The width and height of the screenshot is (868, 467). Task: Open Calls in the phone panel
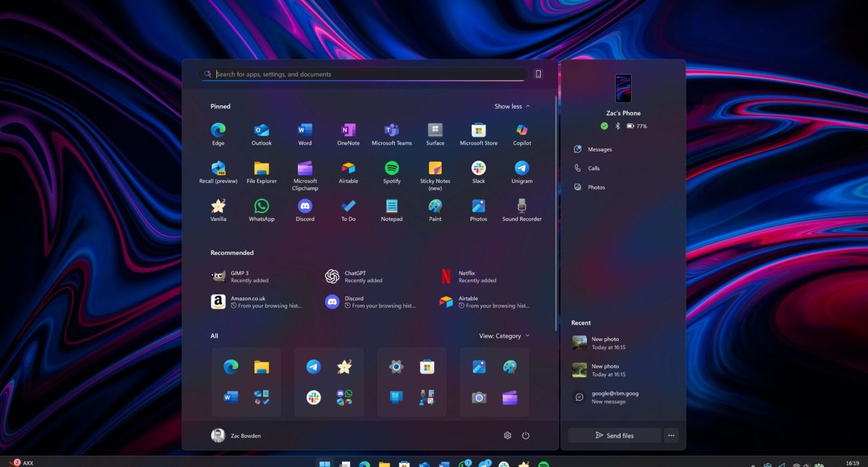pyautogui.click(x=594, y=168)
